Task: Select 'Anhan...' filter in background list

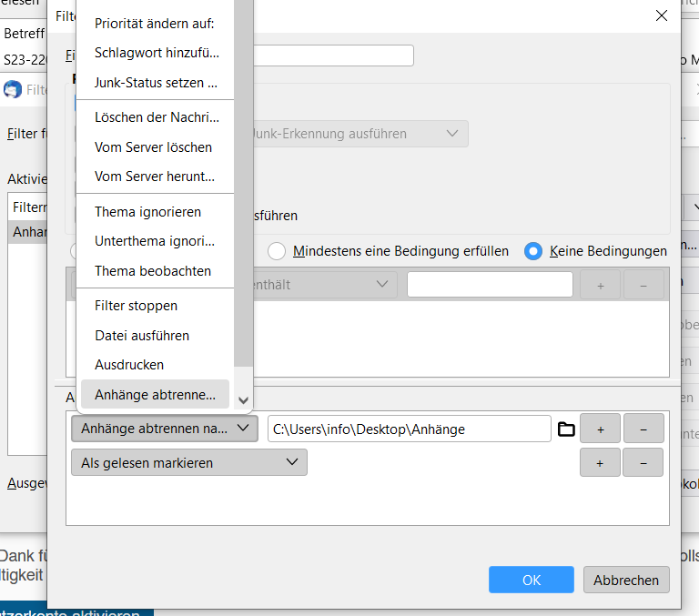Action: [x=27, y=232]
